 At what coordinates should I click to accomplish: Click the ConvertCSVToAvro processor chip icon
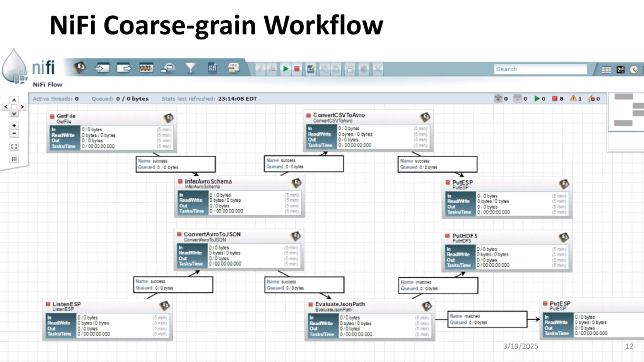(425, 117)
